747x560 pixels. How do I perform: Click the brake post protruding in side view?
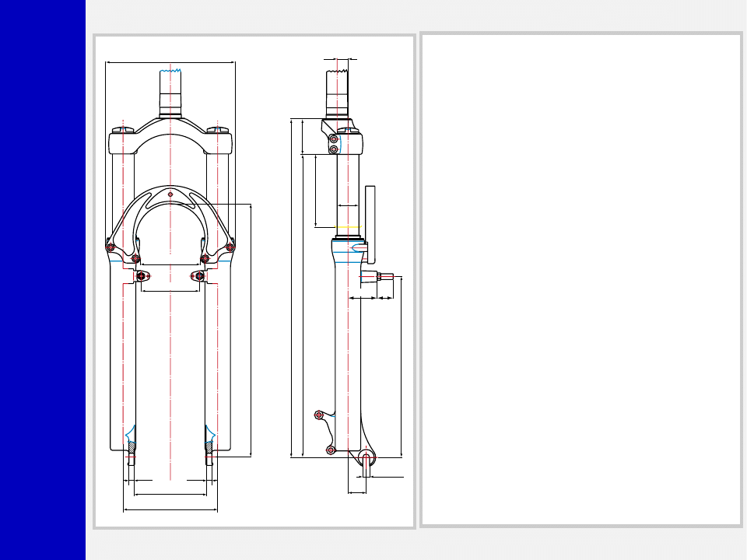pos(384,276)
